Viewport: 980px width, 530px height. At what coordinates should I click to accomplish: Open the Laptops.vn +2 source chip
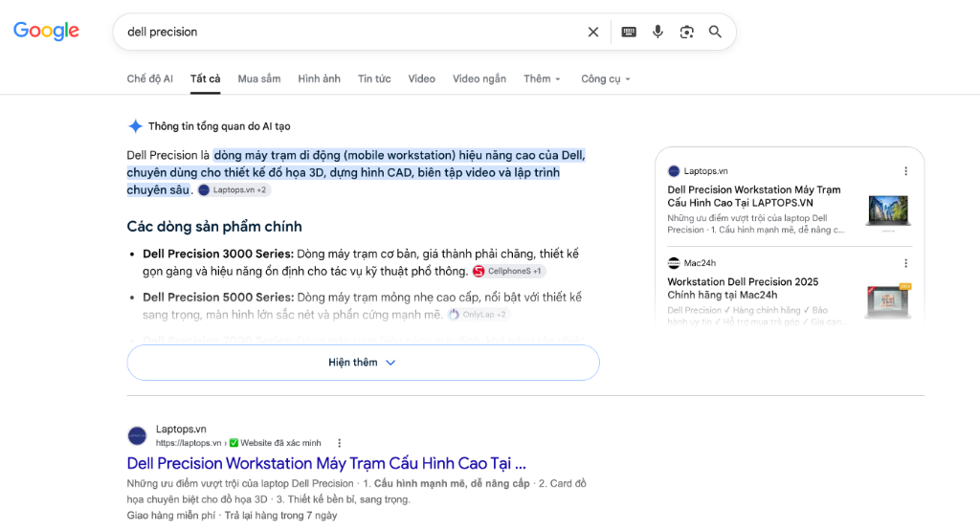click(x=234, y=190)
